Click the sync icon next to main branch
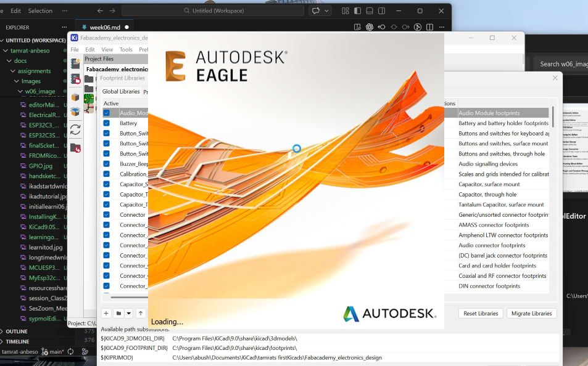This screenshot has height=366, width=588. coord(72,352)
